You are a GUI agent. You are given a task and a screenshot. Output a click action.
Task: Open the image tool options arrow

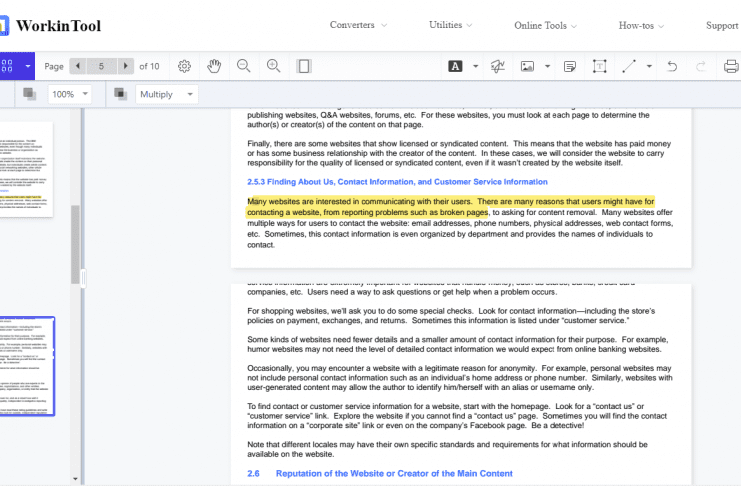click(x=547, y=66)
